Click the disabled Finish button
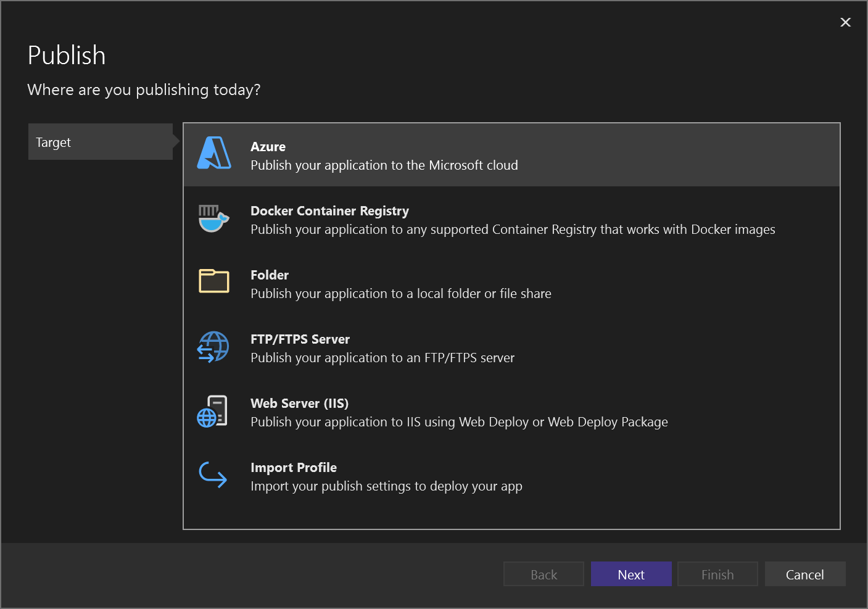Screen dimensions: 868x609 pos(717,574)
